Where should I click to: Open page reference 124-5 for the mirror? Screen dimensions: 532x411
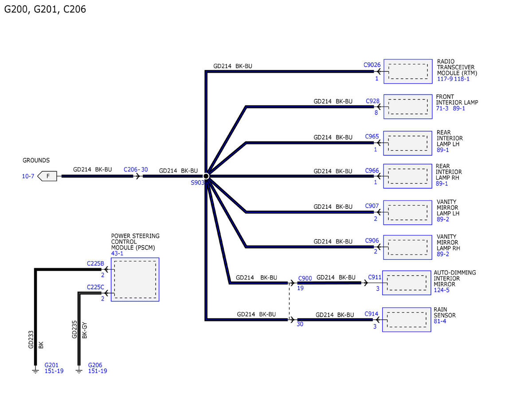[x=441, y=291]
